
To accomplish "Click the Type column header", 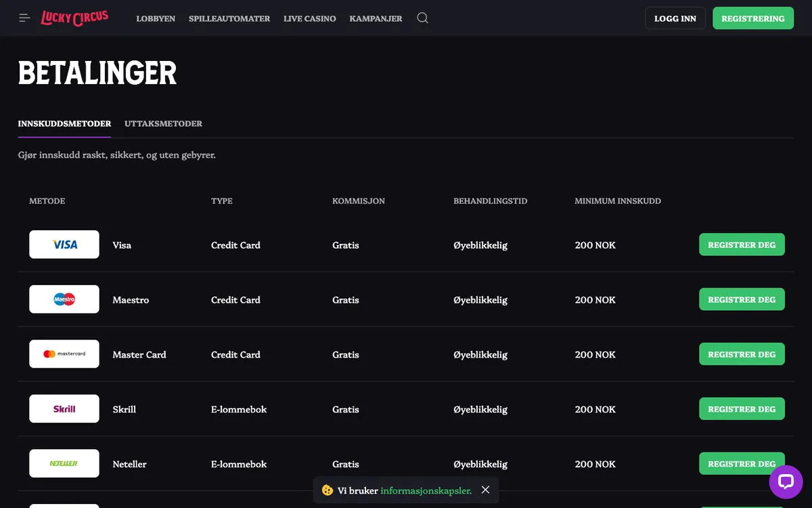I will point(222,201).
